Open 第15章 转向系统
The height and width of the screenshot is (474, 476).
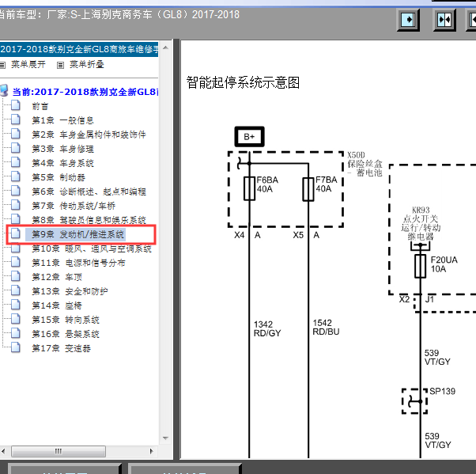pyautogui.click(x=66, y=320)
